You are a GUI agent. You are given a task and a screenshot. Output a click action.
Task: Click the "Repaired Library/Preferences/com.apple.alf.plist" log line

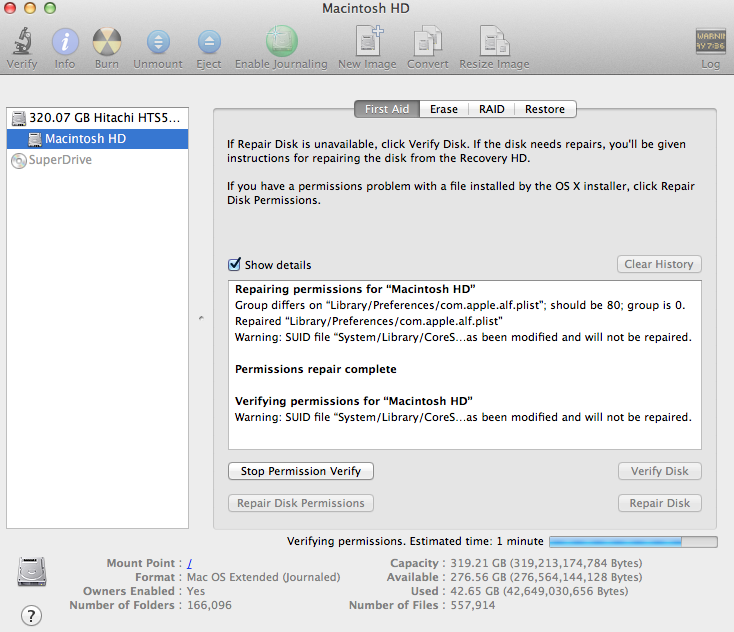pyautogui.click(x=368, y=321)
